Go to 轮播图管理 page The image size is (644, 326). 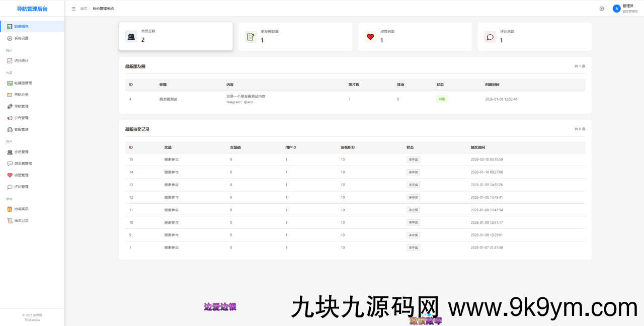pos(23,84)
